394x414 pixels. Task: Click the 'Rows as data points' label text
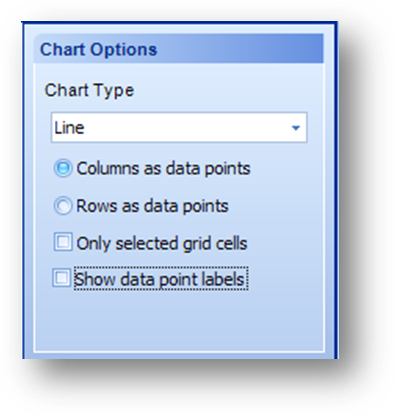tap(152, 206)
